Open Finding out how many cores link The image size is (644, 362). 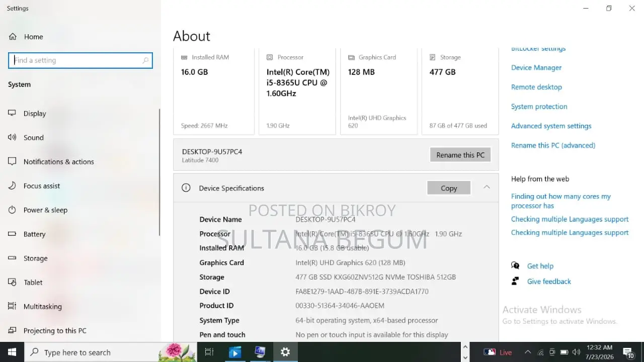(x=560, y=201)
